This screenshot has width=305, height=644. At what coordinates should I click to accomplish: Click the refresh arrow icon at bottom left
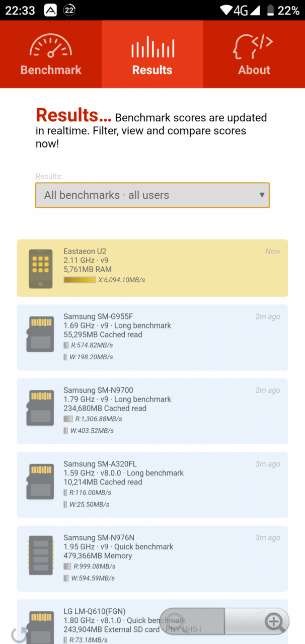point(18,634)
